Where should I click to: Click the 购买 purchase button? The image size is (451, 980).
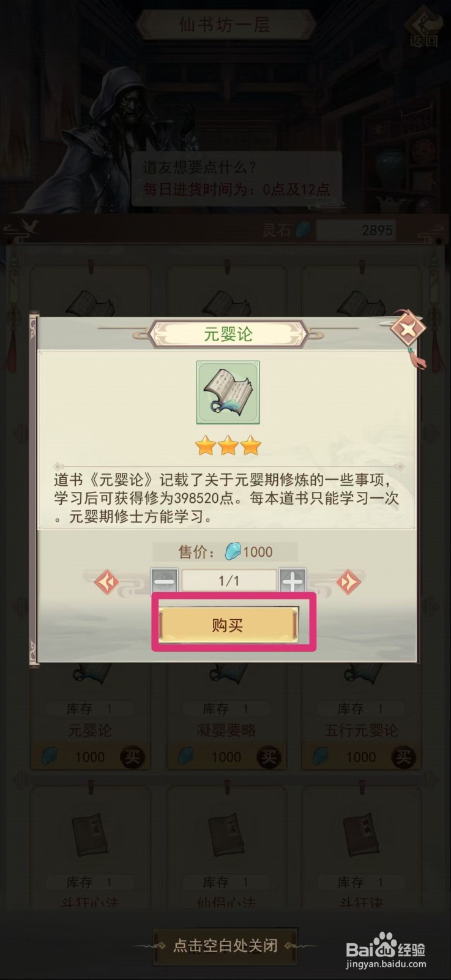[x=228, y=625]
